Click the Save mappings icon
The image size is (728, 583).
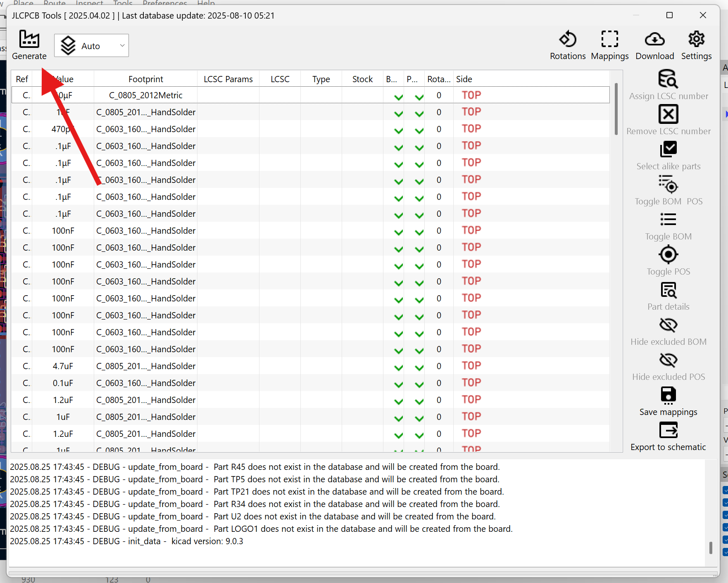click(668, 396)
